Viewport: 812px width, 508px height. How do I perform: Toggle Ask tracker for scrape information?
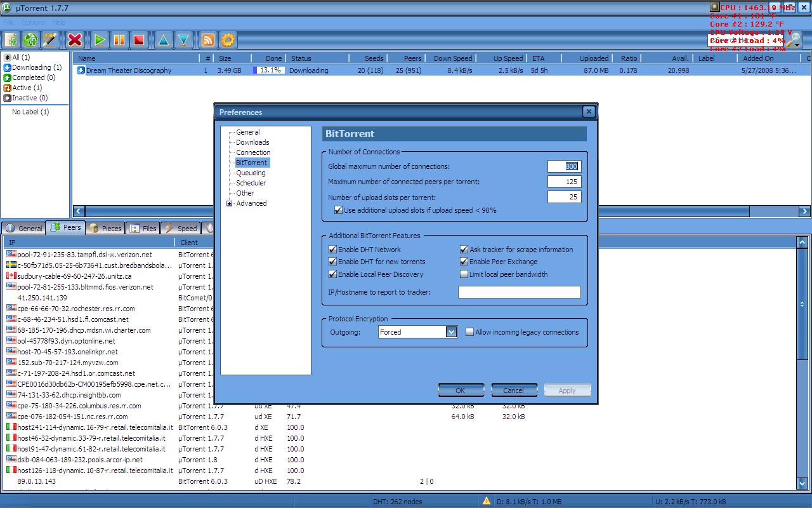pos(464,250)
